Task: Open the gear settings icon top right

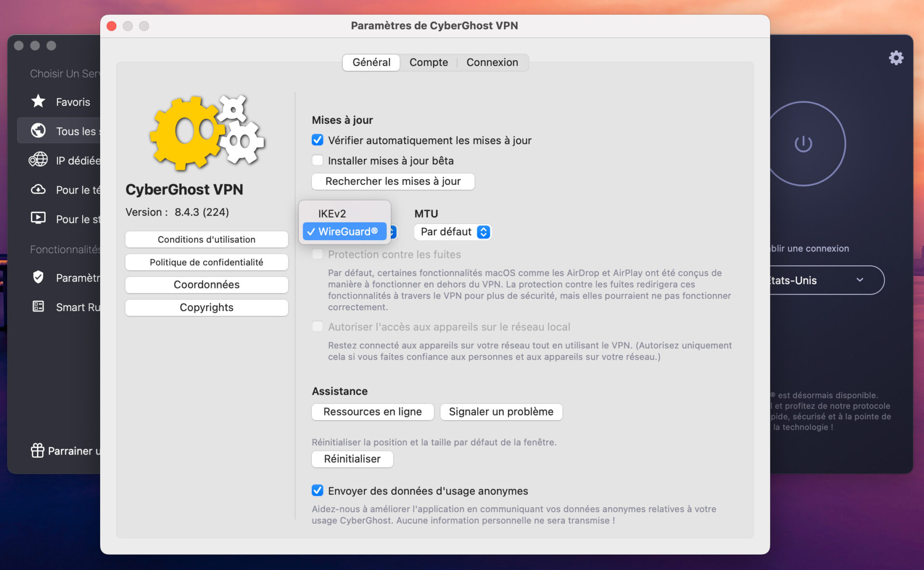Action: pos(896,57)
